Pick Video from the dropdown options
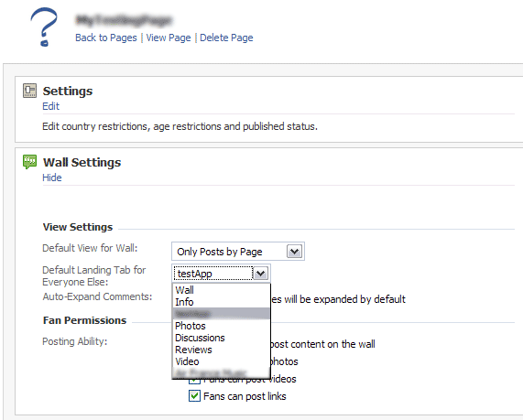 pyautogui.click(x=187, y=361)
